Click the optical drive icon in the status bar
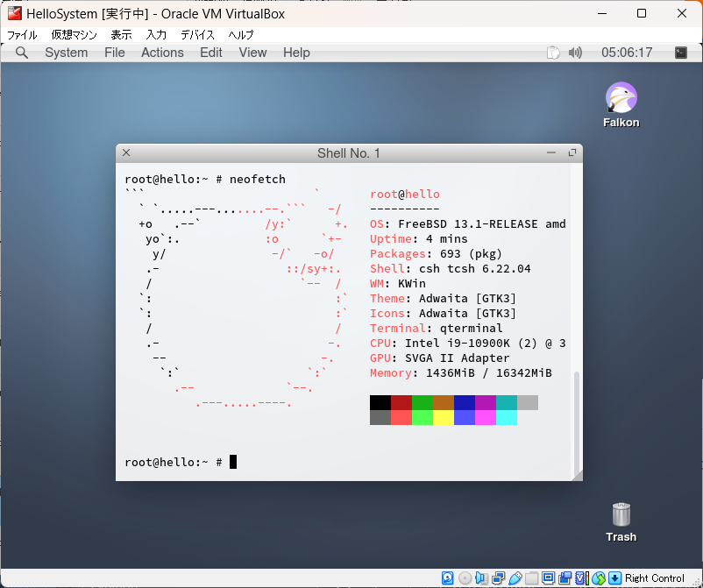 (462, 577)
